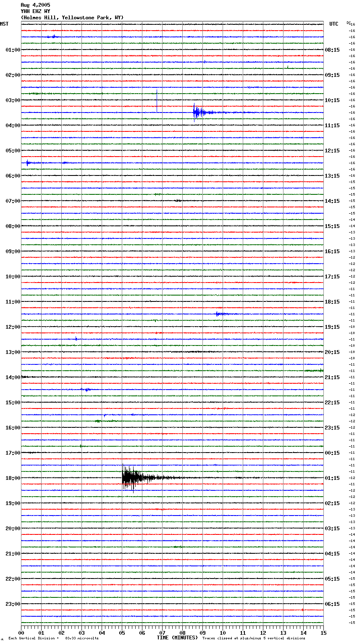Click the 13:15 UTC row label
The height and width of the screenshot is (644, 357).
coord(332,176)
